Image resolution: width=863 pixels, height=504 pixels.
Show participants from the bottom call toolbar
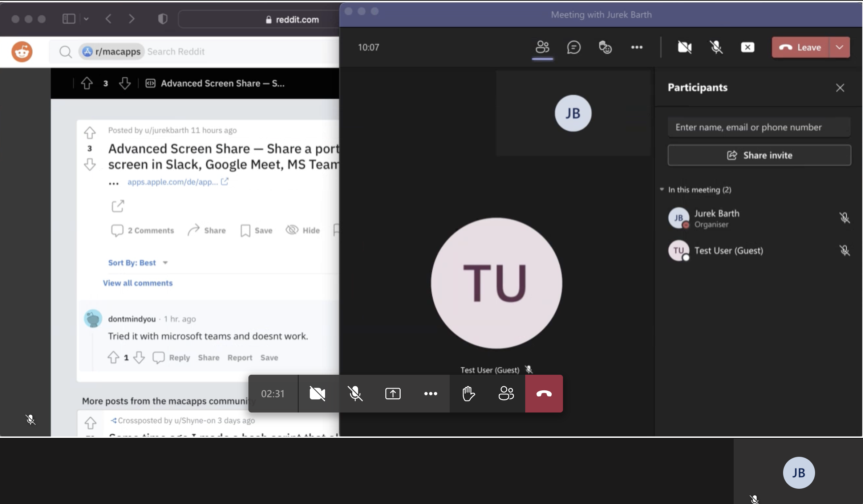point(506,393)
